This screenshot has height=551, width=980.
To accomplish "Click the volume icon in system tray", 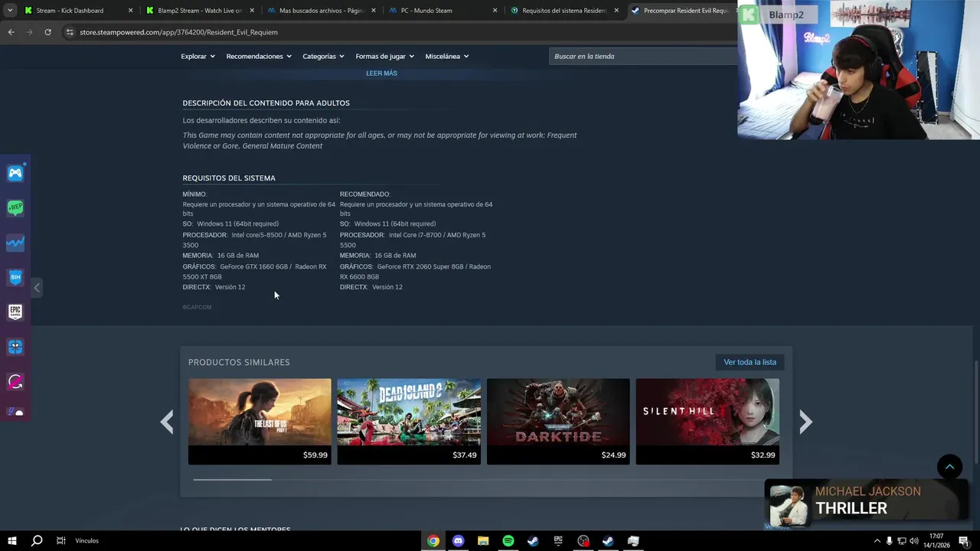I will [913, 540].
